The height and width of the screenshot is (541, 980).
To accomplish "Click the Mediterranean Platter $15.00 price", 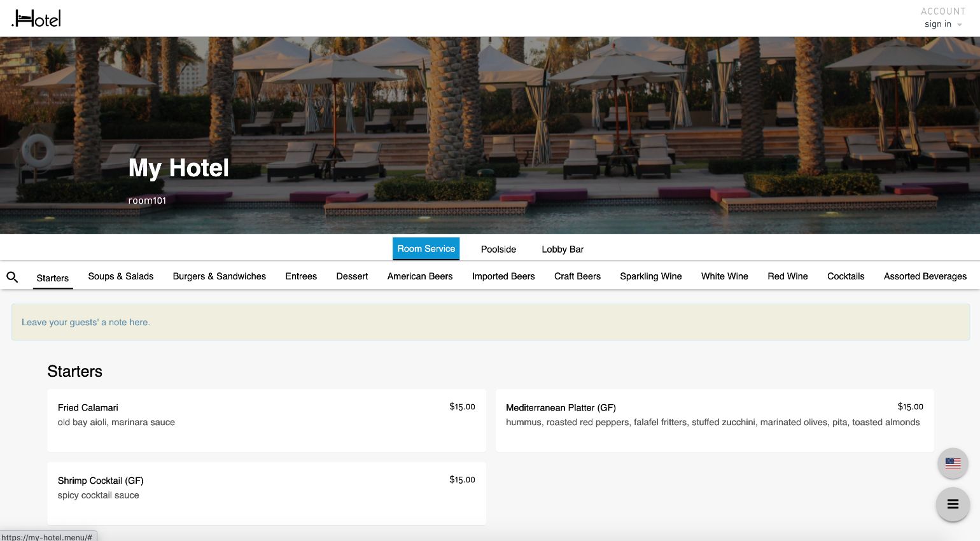I will click(910, 407).
